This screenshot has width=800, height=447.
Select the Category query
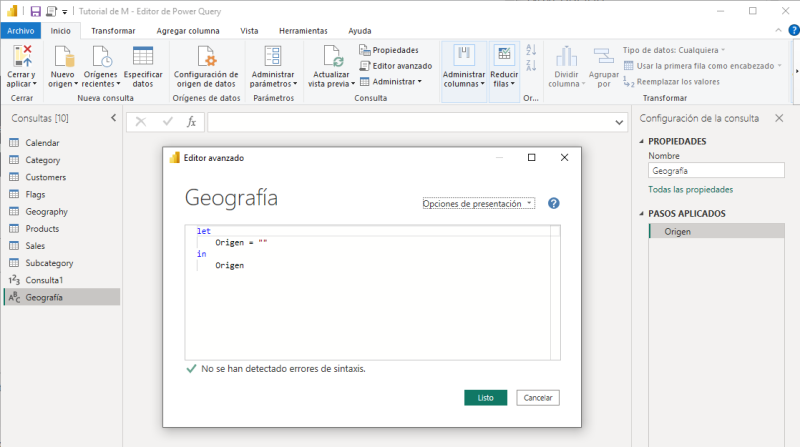pos(61,160)
